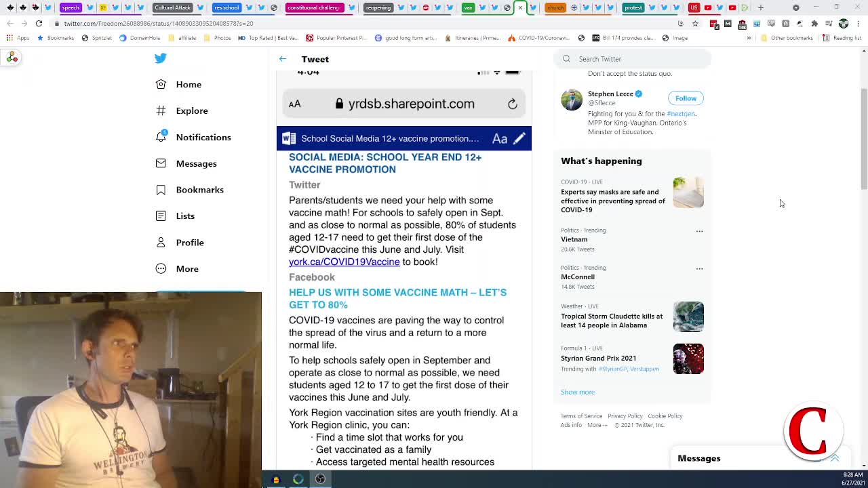Open Other bookmarks folder
This screenshot has width=868, height=488.
pos(787,38)
